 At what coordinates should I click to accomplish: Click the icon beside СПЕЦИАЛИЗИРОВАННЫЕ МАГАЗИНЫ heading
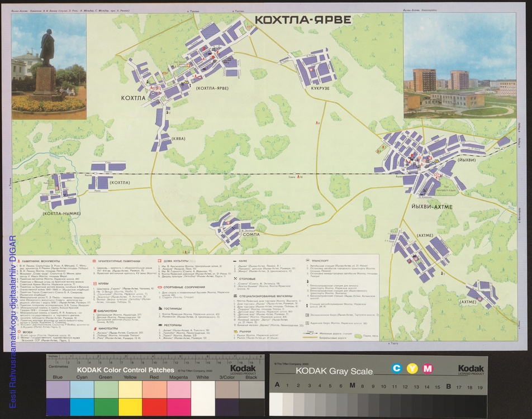point(236,296)
